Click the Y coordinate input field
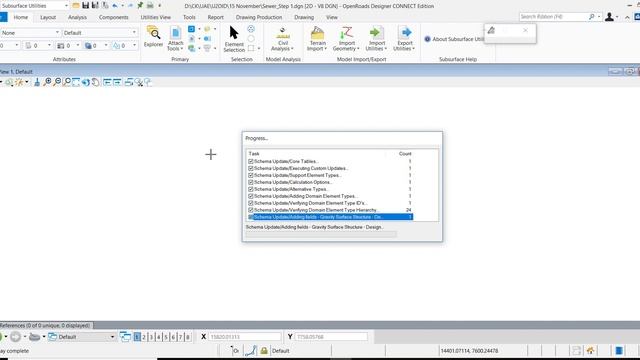This screenshot has height=360, width=640. click(331, 337)
